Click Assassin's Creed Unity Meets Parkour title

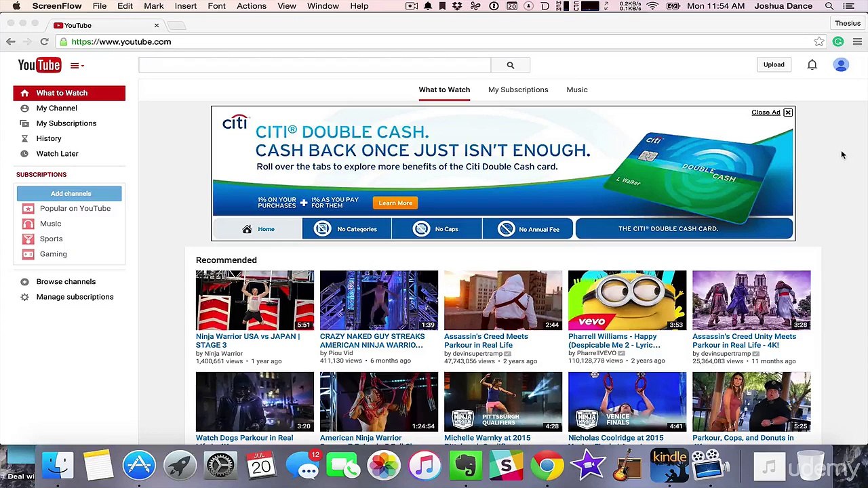744,340
